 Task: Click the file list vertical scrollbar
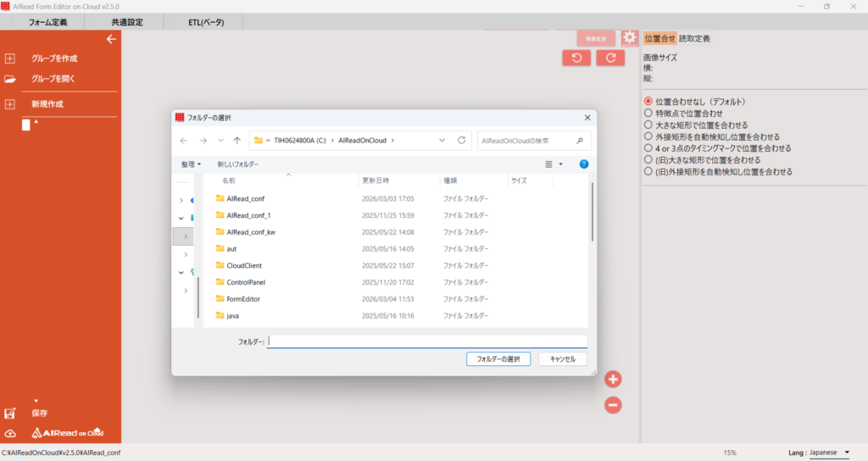(592, 212)
